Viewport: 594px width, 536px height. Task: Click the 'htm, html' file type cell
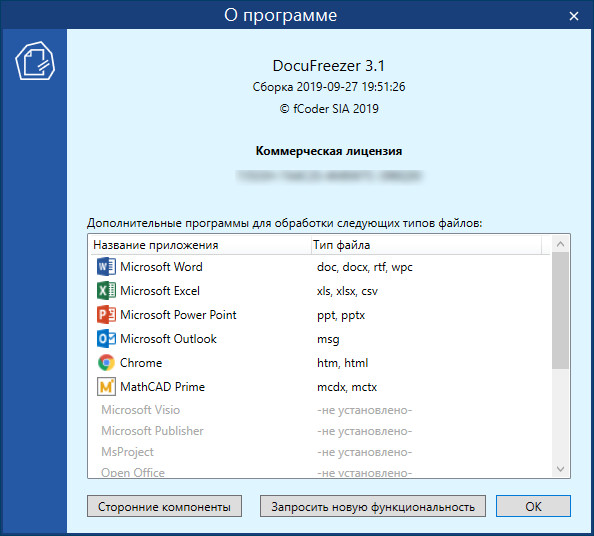tap(342, 363)
